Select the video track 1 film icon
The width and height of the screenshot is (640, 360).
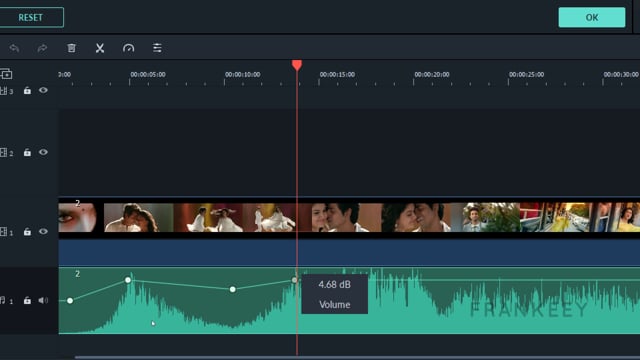pyautogui.click(x=4, y=232)
